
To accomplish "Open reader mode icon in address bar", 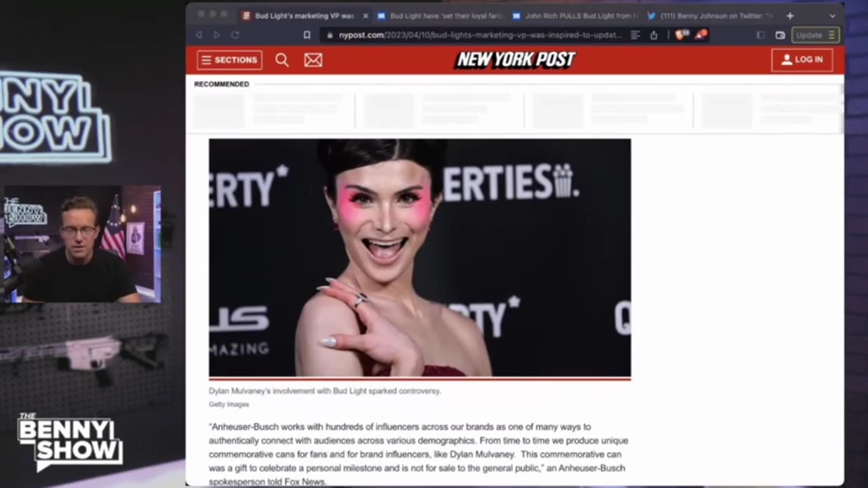I will pyautogui.click(x=635, y=35).
